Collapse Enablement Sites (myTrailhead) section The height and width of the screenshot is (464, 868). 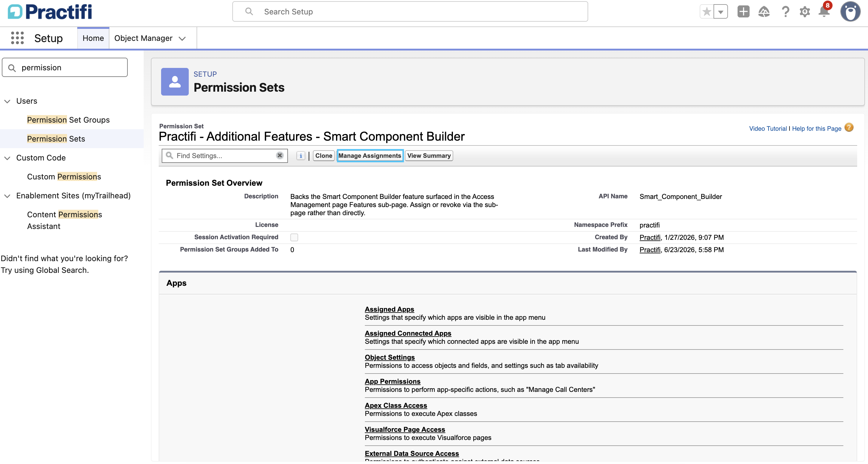point(7,196)
